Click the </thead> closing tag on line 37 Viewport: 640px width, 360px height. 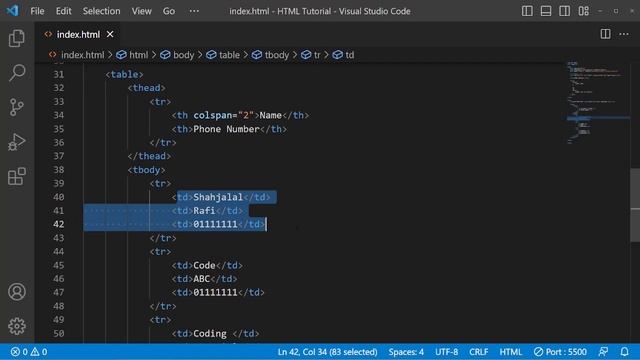coord(149,156)
